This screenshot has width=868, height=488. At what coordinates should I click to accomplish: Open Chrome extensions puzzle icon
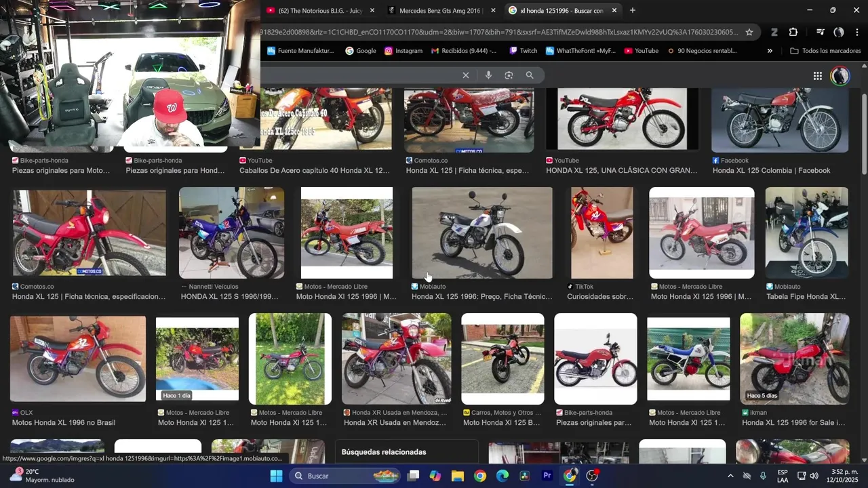tap(793, 32)
